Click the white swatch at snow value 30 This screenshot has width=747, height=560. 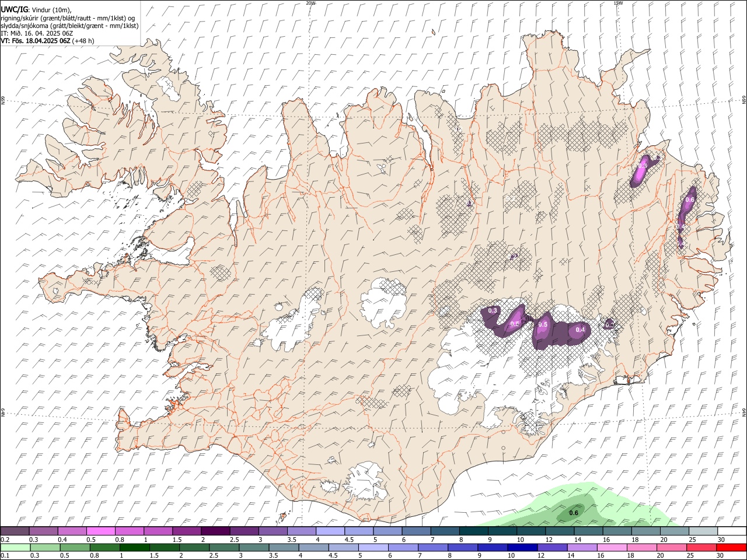point(732,531)
